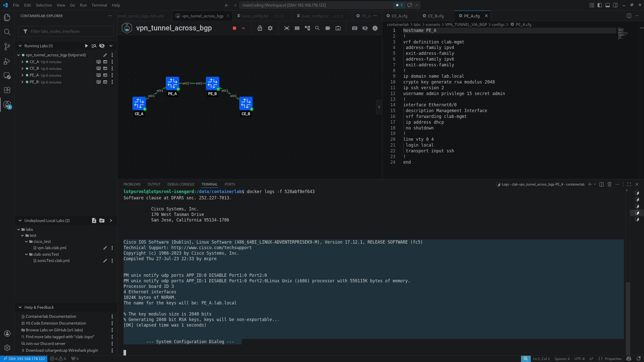644x362 pixels.
Task: Open the Containerlab extension in activity bar
Action: click(x=7, y=104)
